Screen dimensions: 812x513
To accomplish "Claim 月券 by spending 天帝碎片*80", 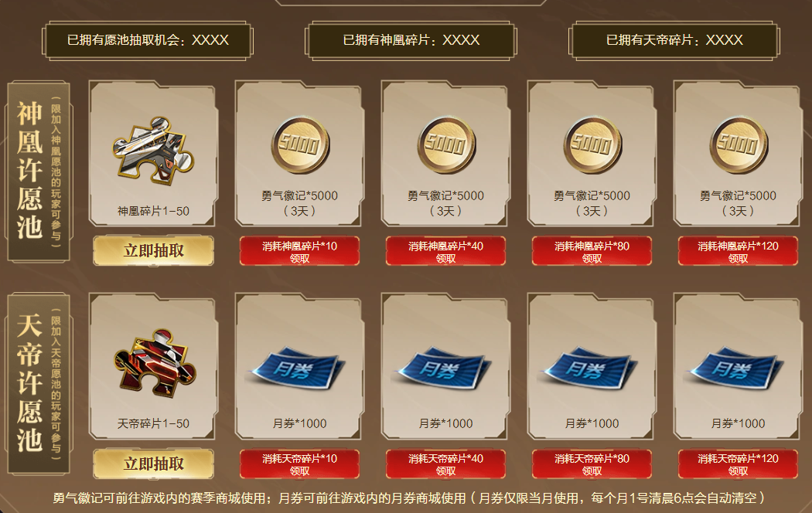I will point(592,464).
